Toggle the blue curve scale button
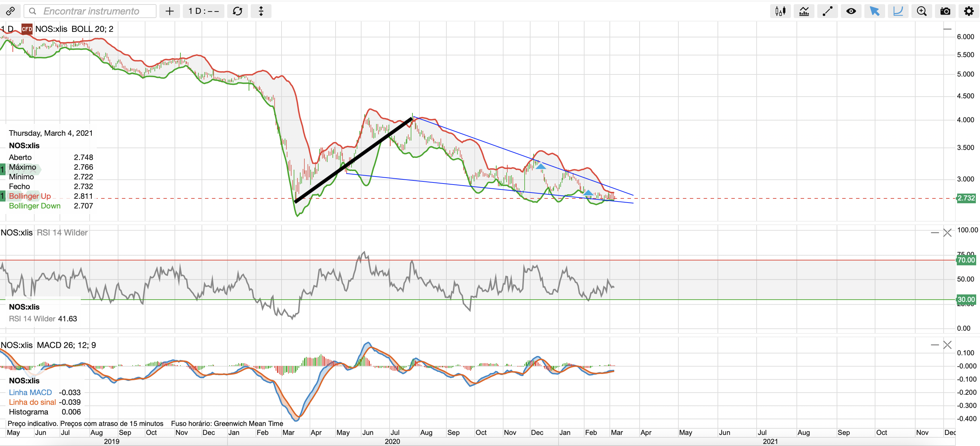 click(x=898, y=11)
